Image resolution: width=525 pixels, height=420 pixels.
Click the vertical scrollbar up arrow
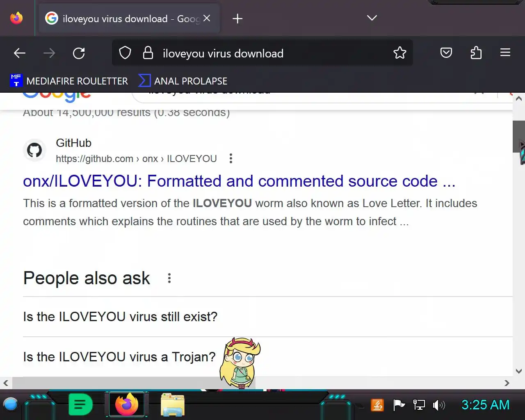click(x=519, y=98)
